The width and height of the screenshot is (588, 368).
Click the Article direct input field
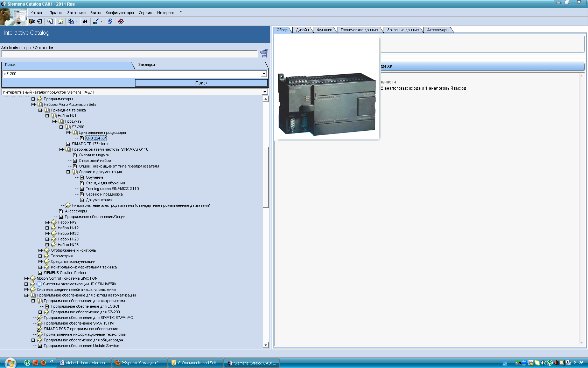coord(129,54)
